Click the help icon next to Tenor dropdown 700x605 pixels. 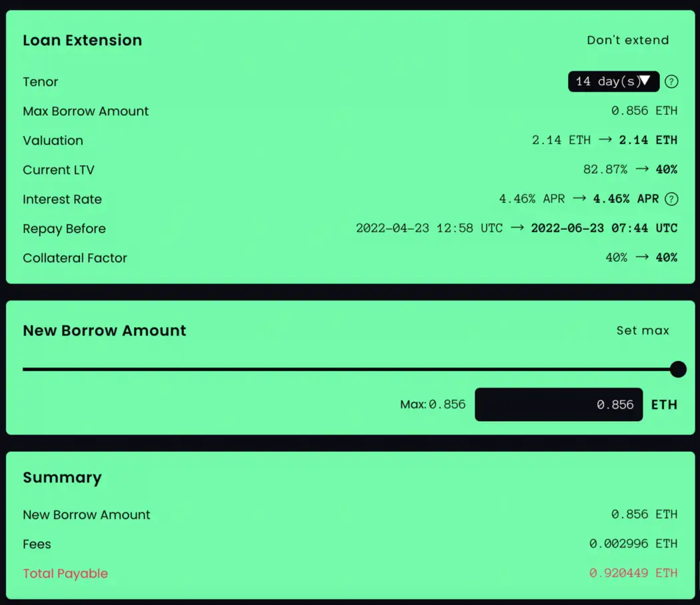(671, 82)
